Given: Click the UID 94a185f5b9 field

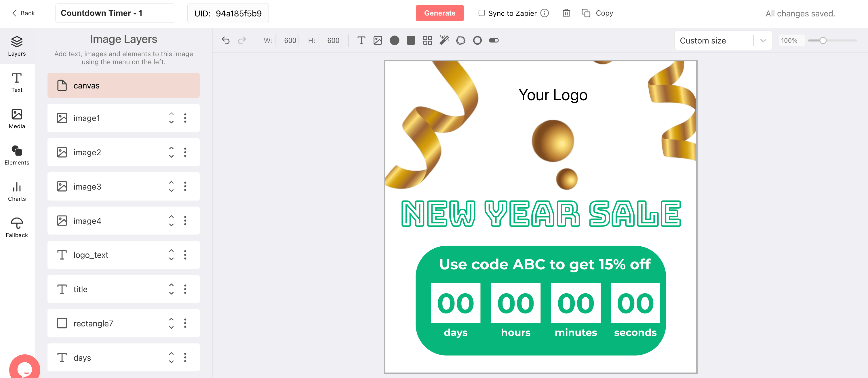Looking at the screenshot, I should coord(228,13).
